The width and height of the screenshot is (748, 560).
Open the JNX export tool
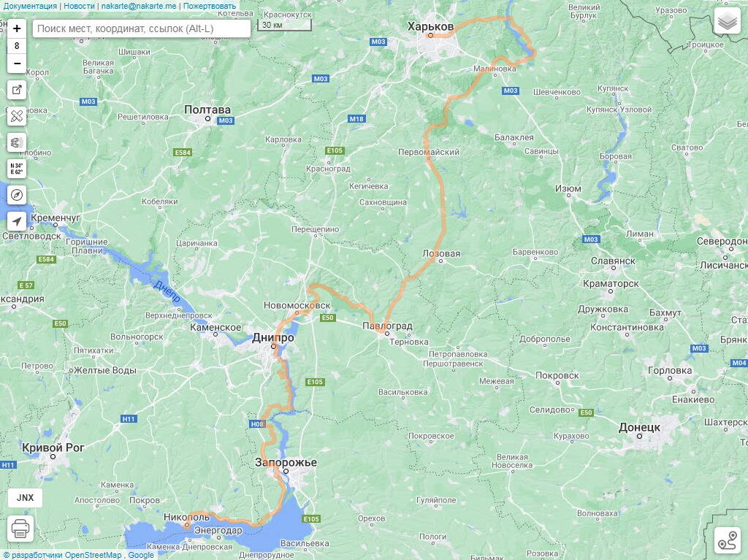(x=26, y=497)
